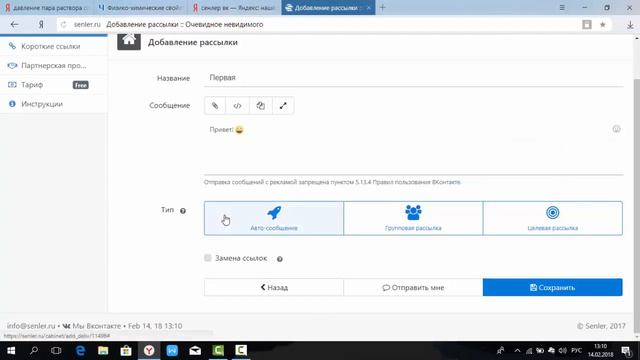Show help for Замена ссылок

[x=280, y=259]
